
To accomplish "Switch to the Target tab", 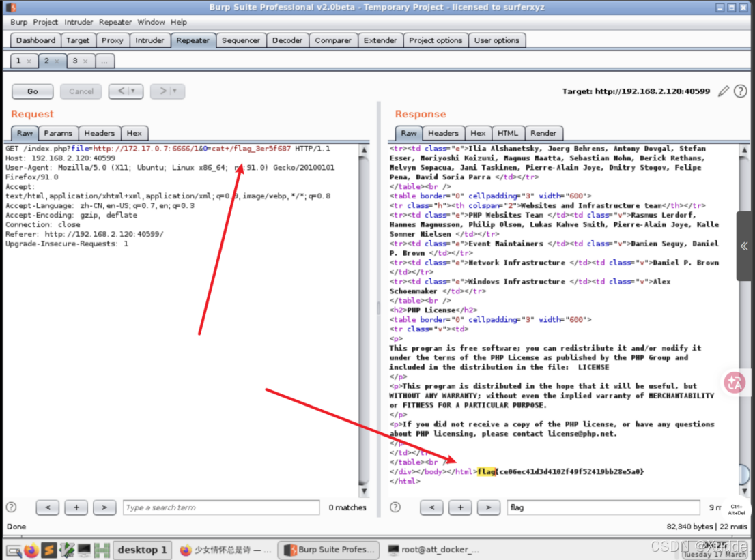I will [x=78, y=40].
